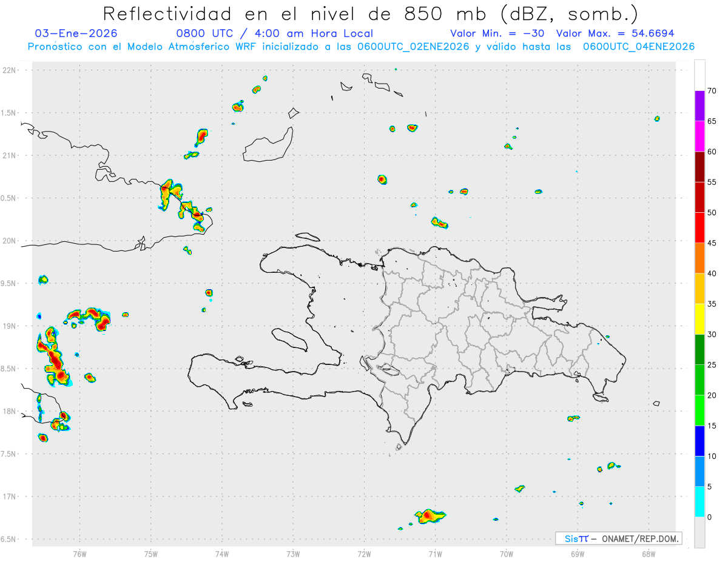The width and height of the screenshot is (728, 562).
Task: Click the longitude axis label '74W'
Action: point(222,554)
